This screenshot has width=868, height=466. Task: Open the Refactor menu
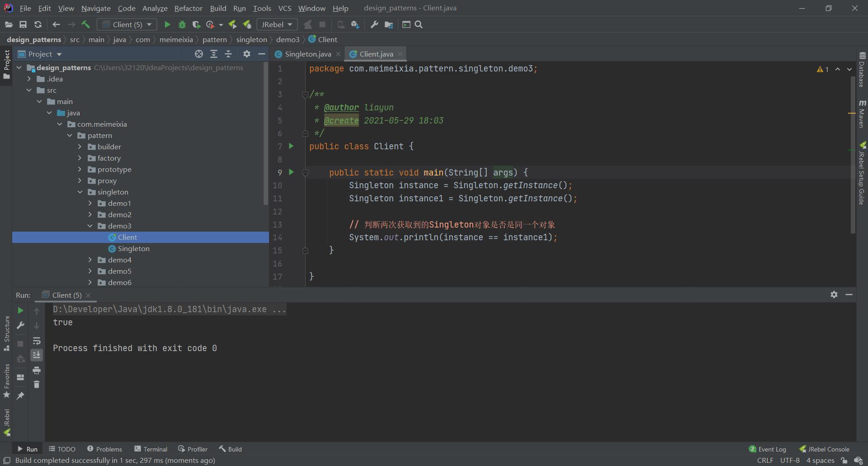(188, 8)
